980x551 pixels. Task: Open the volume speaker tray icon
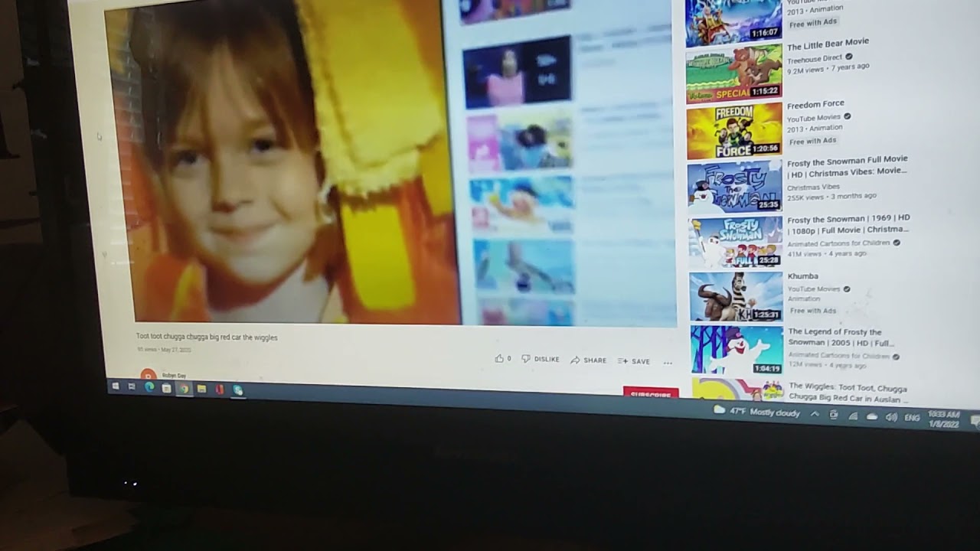pyautogui.click(x=891, y=417)
